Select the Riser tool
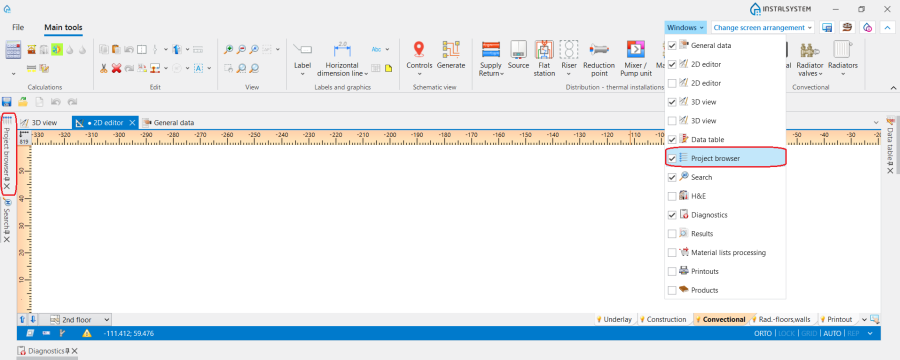 (569, 59)
